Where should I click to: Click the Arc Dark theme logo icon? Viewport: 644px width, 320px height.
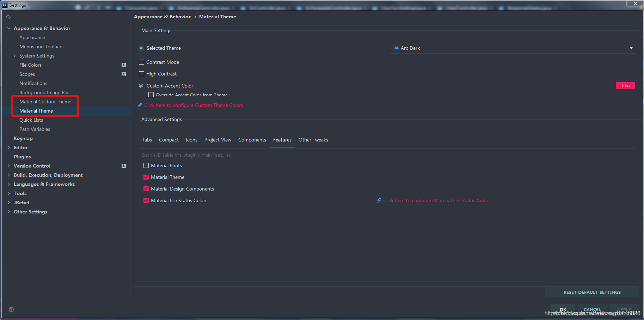(x=397, y=48)
